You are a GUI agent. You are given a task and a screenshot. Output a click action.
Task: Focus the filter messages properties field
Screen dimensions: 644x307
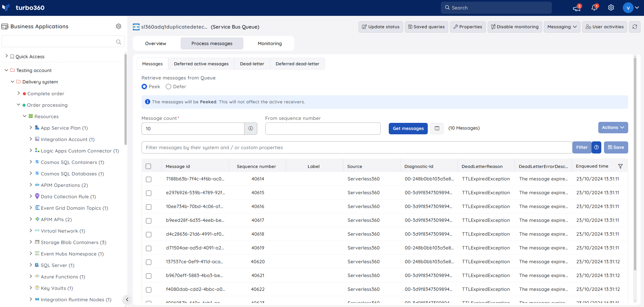pyautogui.click(x=357, y=147)
